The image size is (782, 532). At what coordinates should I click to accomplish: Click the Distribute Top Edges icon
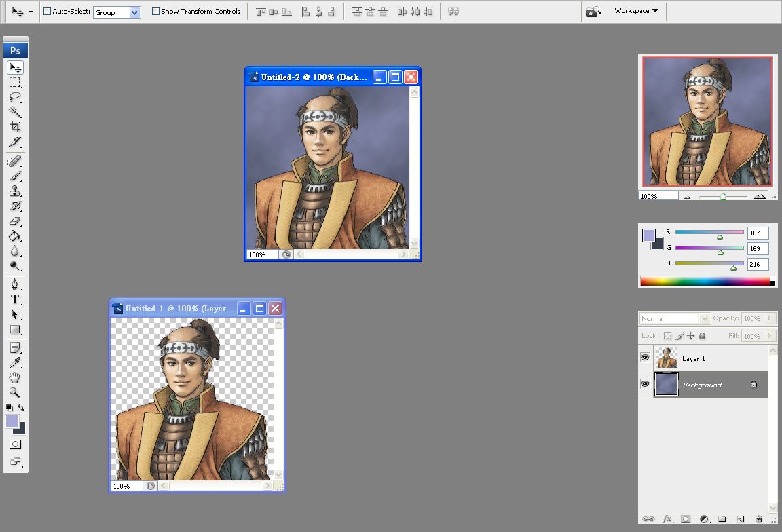tap(357, 12)
